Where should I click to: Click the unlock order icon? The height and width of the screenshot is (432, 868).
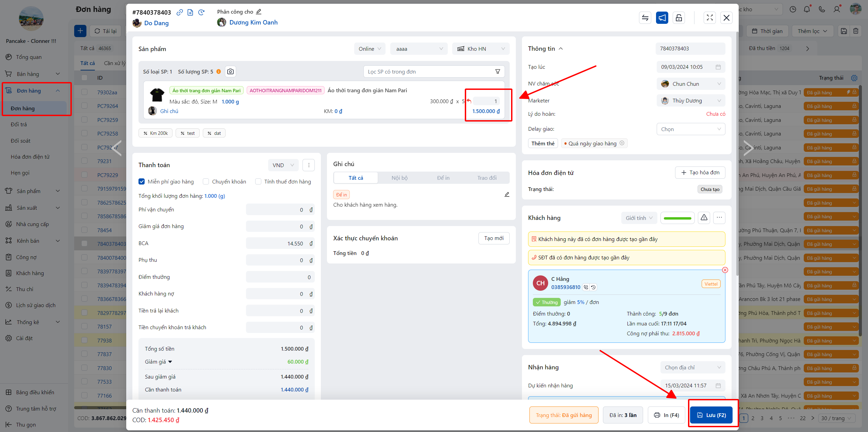point(679,18)
